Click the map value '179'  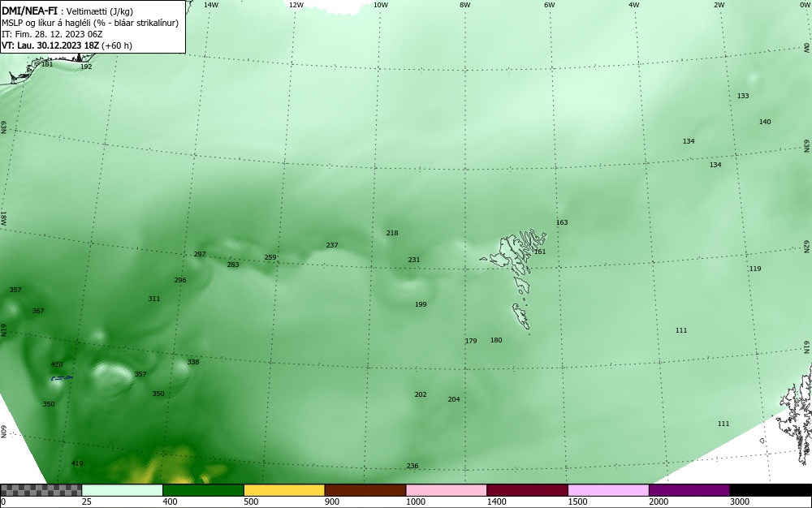click(471, 341)
